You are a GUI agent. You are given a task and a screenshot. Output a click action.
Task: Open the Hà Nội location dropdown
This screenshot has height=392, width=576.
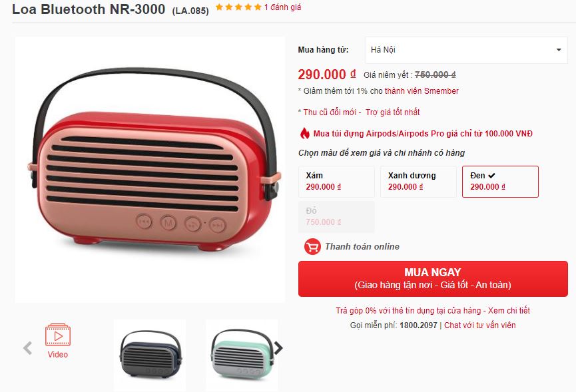coord(467,50)
